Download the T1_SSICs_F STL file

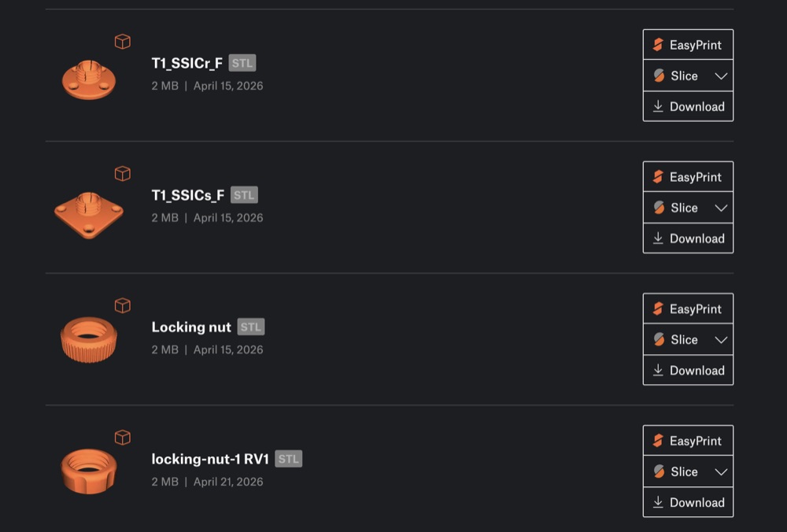(688, 238)
